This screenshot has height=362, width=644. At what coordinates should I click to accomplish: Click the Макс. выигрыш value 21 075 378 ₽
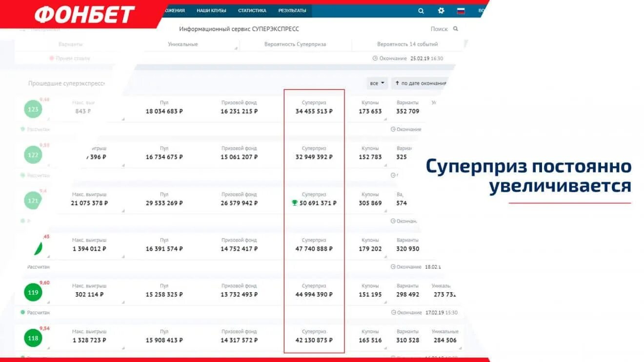[x=89, y=203]
